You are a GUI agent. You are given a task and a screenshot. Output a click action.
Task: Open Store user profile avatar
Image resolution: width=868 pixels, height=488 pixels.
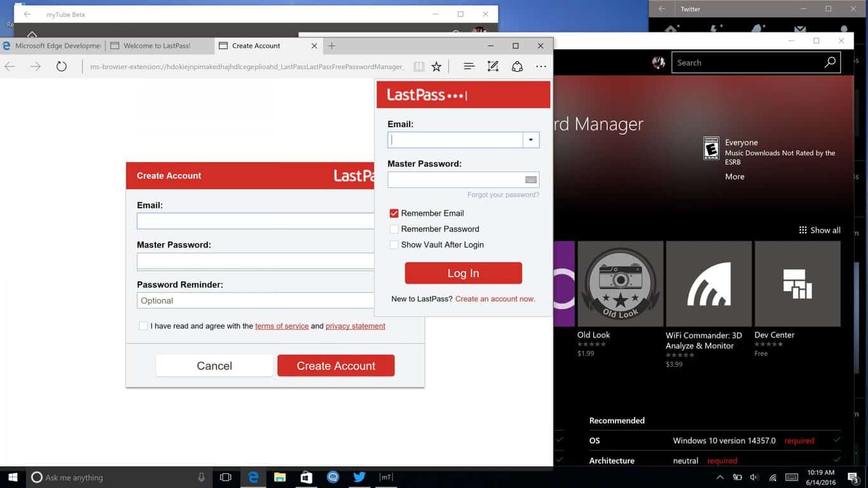tap(659, 62)
